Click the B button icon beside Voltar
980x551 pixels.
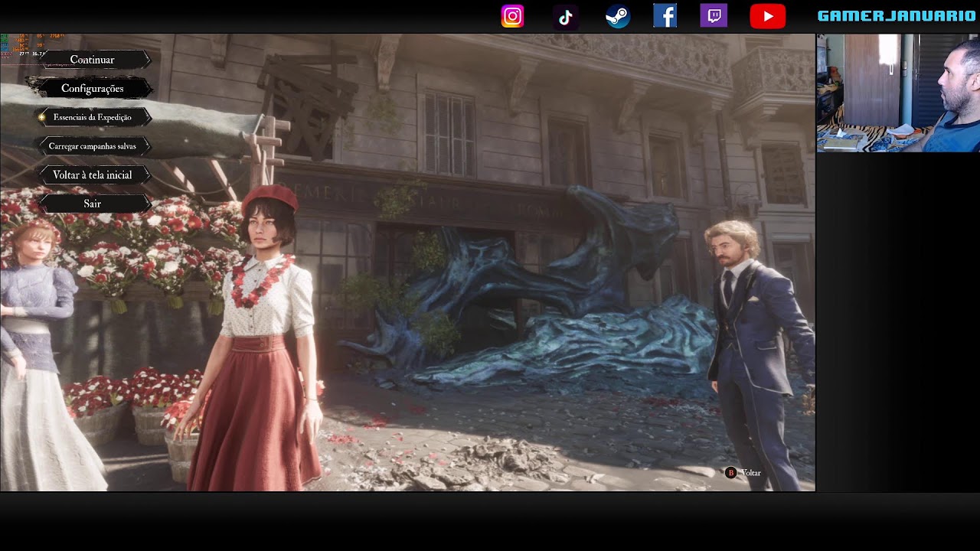tap(730, 473)
